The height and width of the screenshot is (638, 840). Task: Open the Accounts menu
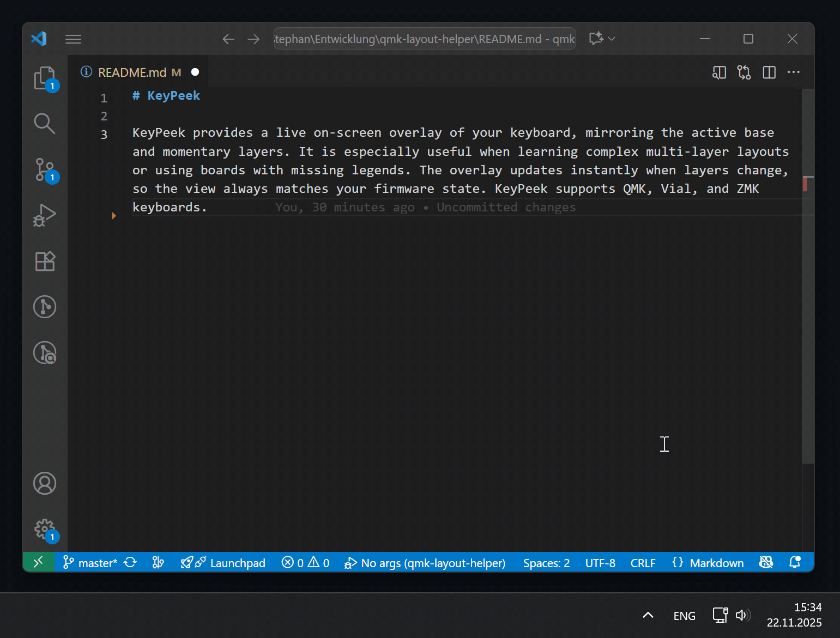tap(45, 483)
